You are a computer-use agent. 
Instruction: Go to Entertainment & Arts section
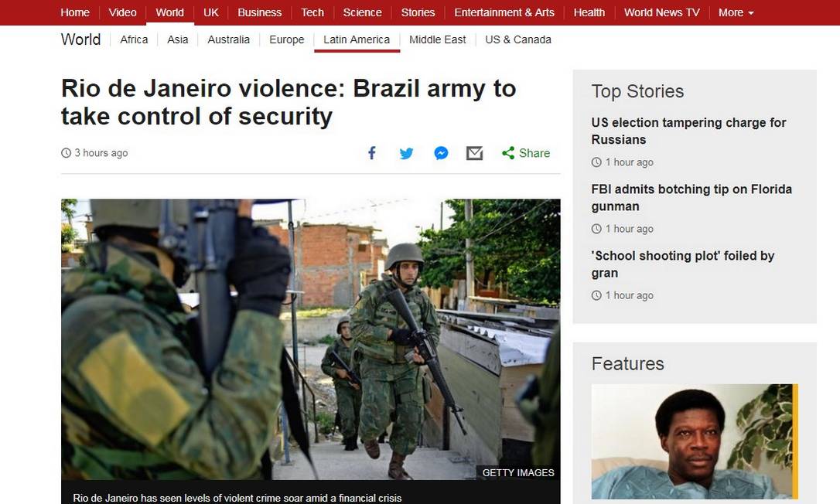(504, 12)
